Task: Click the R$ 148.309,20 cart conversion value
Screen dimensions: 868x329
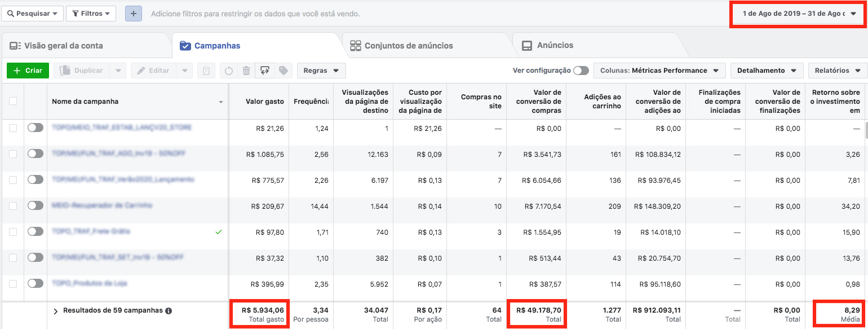Action: pos(657,206)
